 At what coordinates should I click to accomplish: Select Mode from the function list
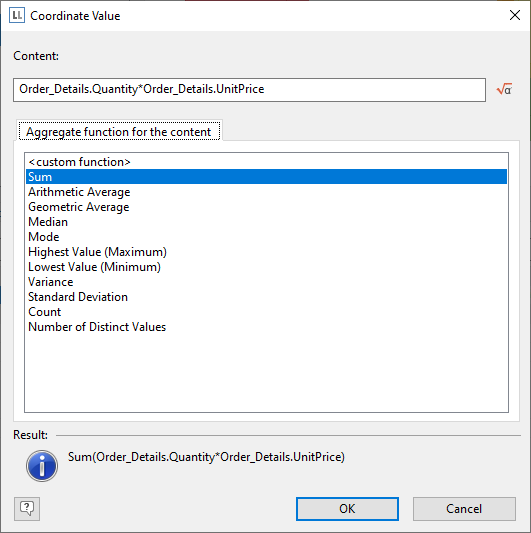(x=267, y=237)
